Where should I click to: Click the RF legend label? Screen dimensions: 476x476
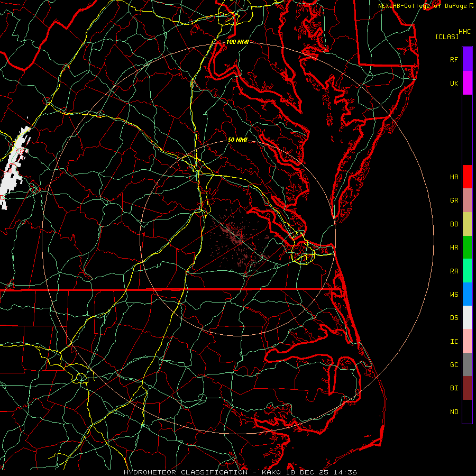[x=454, y=59]
